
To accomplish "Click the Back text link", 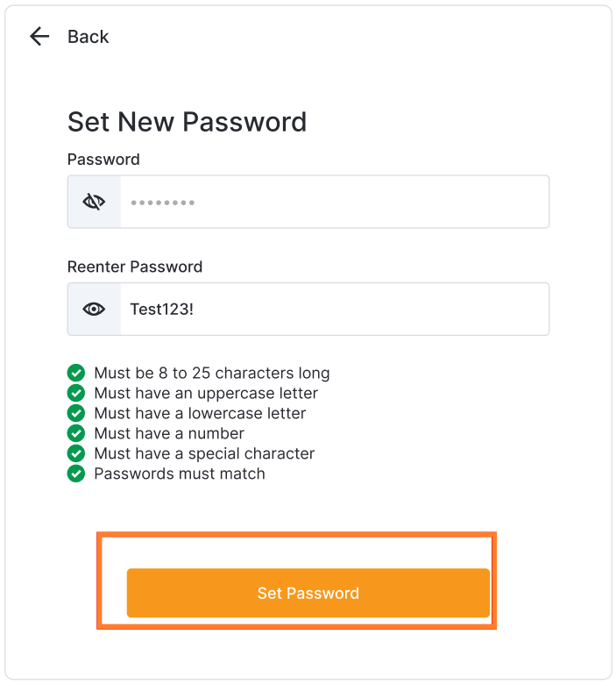I will tap(88, 37).
